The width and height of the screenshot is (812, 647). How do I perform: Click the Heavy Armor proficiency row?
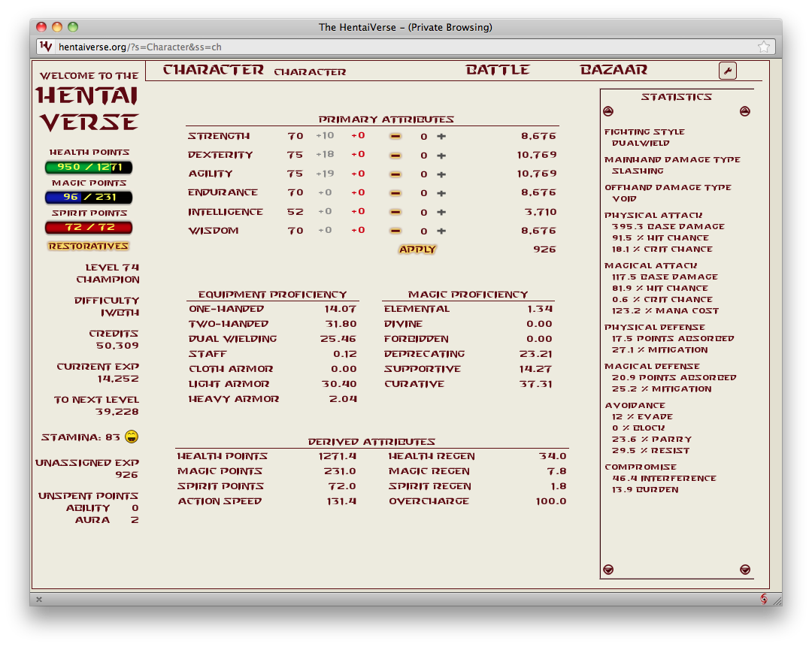coord(273,399)
